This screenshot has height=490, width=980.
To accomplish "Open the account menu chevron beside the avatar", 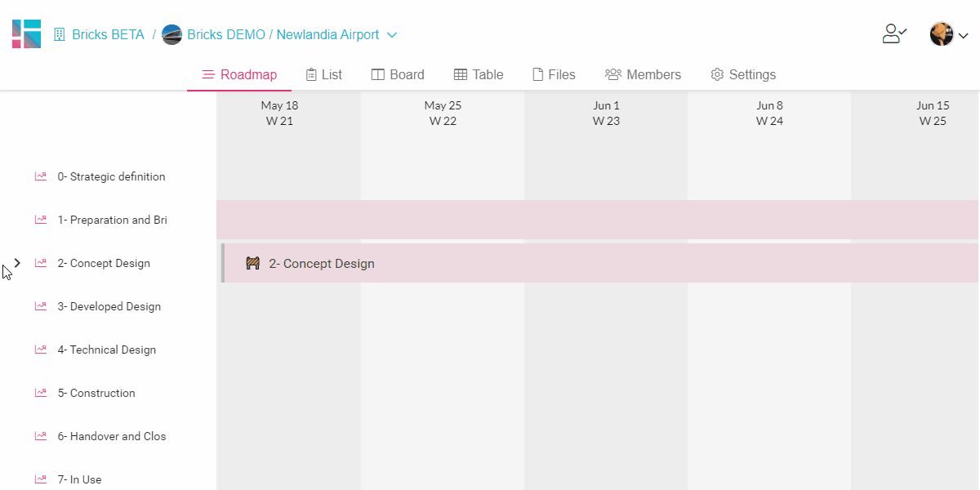I will point(963,35).
